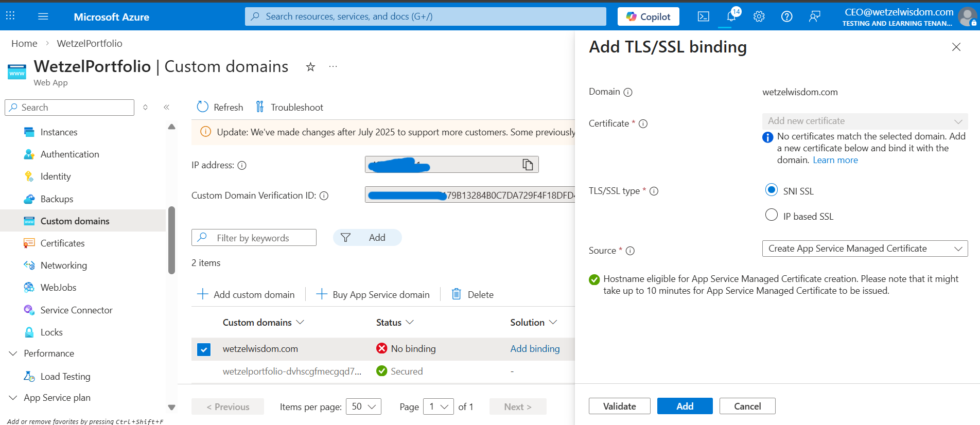The image size is (980, 425).
Task: Click the Validate button
Action: click(619, 406)
